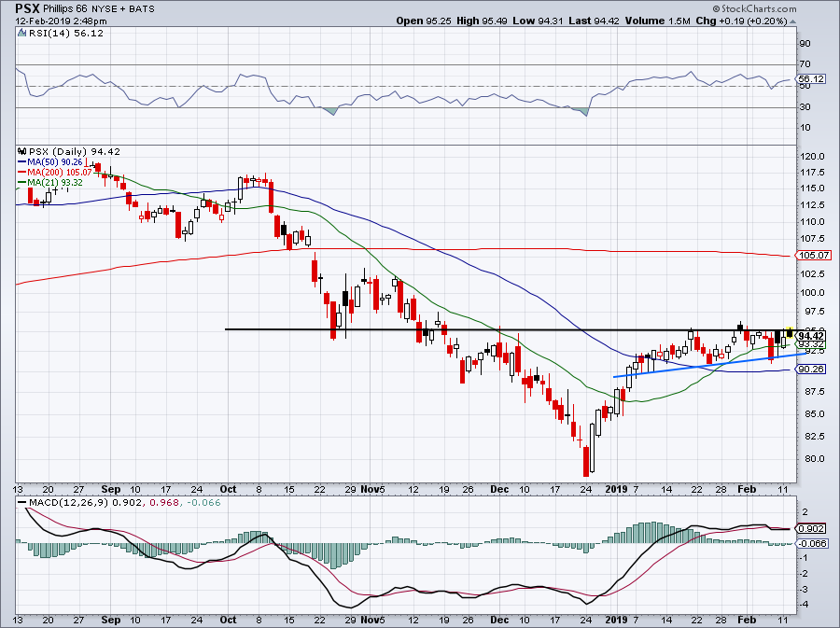840x628 pixels.
Task: Select the green MA(21) legend line marker
Action: click(22, 183)
